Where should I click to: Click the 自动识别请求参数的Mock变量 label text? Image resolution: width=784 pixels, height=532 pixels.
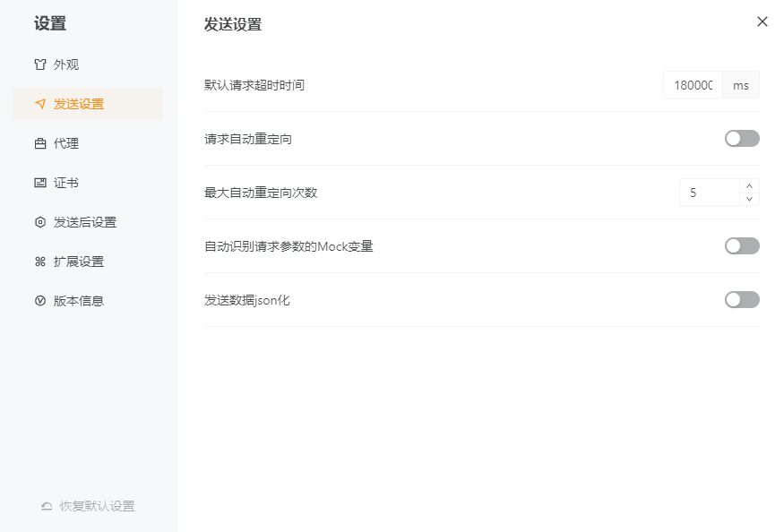289,246
